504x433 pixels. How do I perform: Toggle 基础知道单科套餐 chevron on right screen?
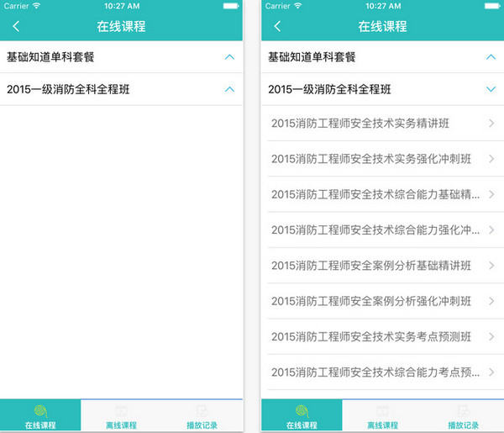tap(491, 57)
